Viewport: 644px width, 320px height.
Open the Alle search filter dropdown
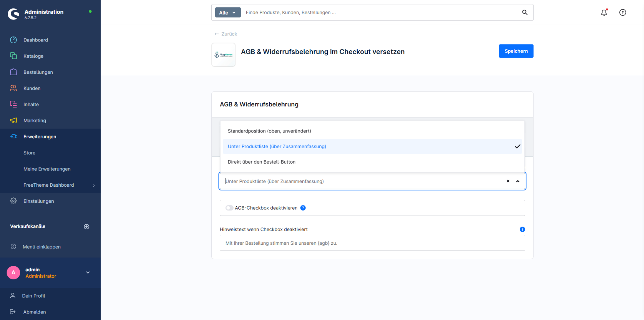(228, 12)
